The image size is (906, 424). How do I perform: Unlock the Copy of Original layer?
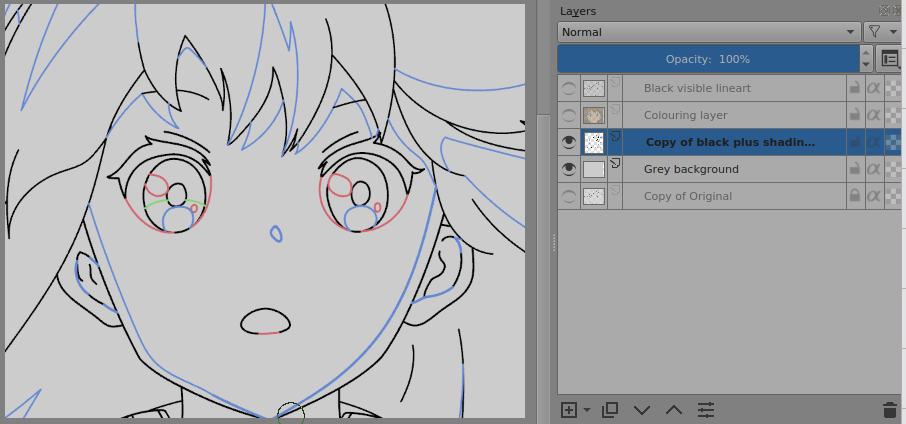tap(855, 196)
